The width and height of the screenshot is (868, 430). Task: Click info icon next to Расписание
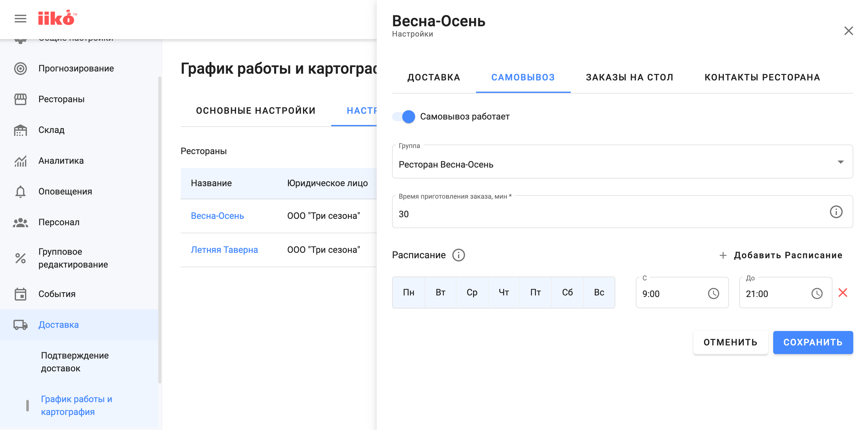(x=459, y=255)
